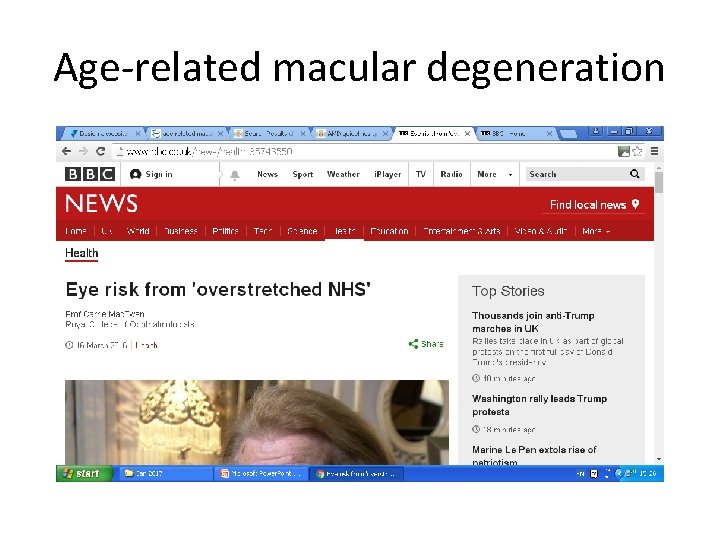
Task: Click Education in news navigation
Action: [389, 231]
